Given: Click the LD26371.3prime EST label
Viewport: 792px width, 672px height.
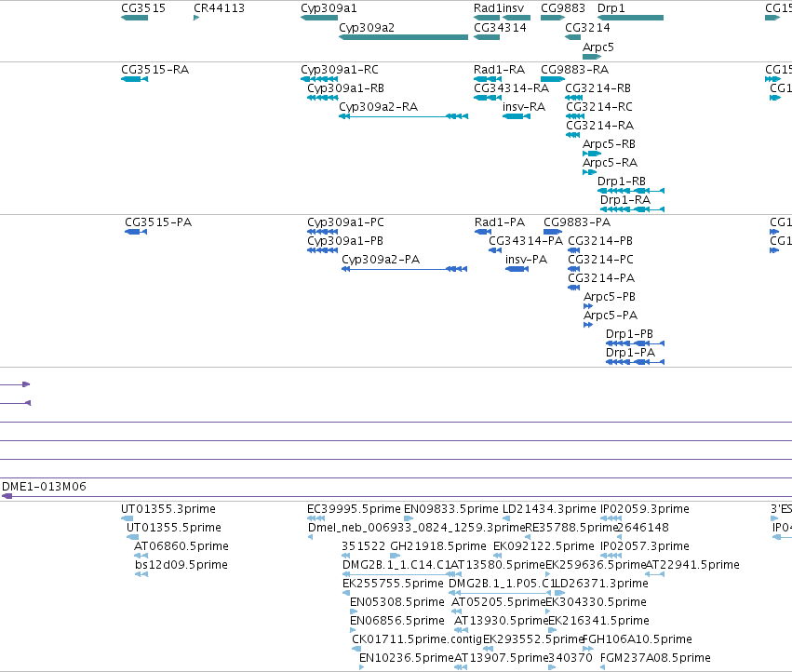Looking at the screenshot, I should tap(601, 584).
